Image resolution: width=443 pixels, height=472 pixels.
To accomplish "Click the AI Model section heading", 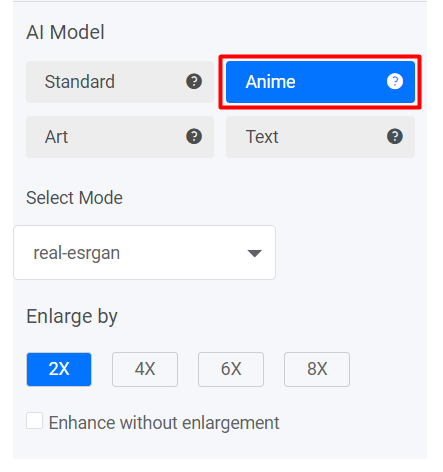I will tap(65, 32).
